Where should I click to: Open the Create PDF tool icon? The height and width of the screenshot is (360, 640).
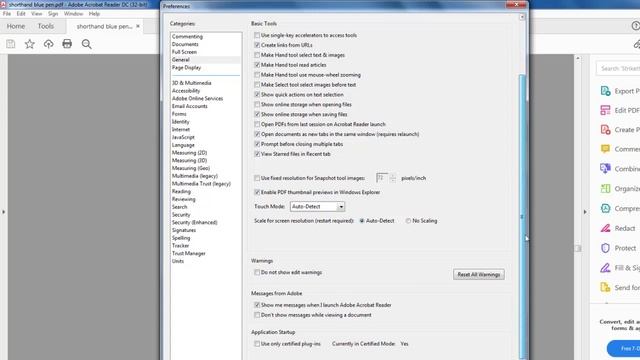click(x=605, y=130)
